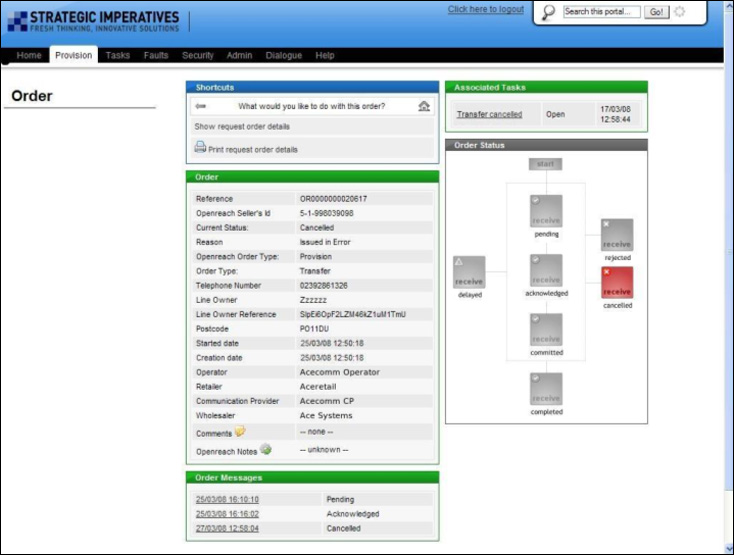This screenshot has height=555, width=734.
Task: Click the back arrow icon in Shortcuts
Action: pyautogui.click(x=200, y=106)
